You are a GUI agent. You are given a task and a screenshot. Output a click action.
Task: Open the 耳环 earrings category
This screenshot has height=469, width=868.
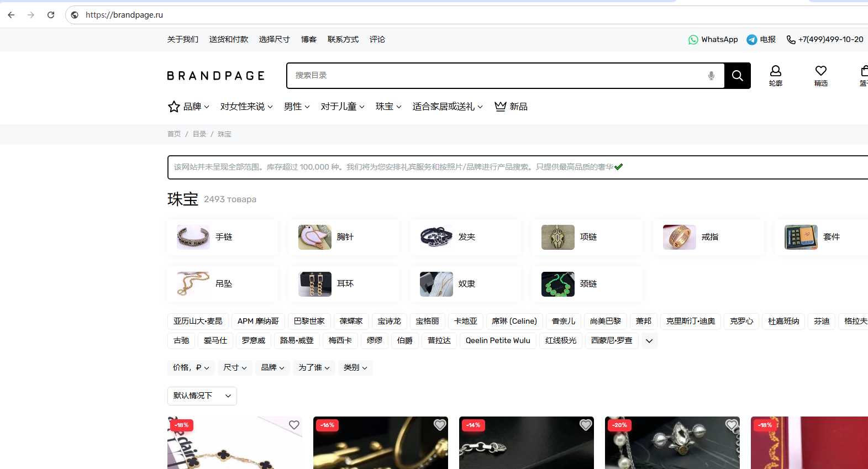coord(344,284)
